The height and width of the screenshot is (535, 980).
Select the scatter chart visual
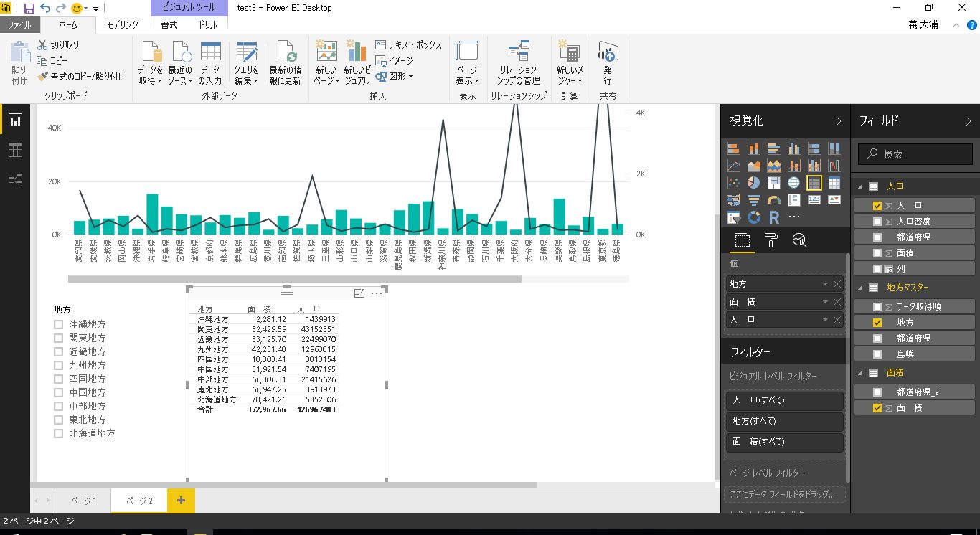(734, 183)
